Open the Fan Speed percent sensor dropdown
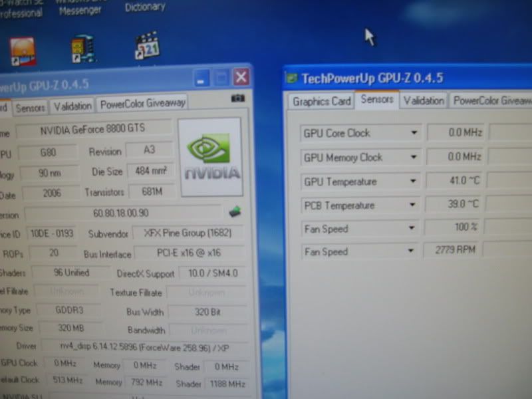Viewport: 532px width, 399px height. [x=412, y=228]
